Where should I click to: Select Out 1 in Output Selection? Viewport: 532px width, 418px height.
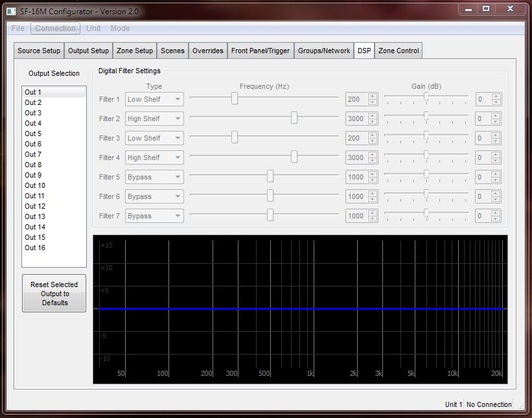tap(54, 92)
